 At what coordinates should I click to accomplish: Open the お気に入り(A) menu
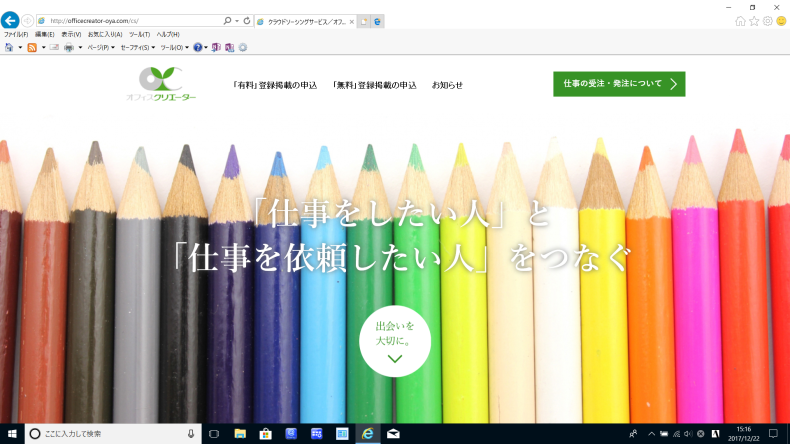point(105,34)
